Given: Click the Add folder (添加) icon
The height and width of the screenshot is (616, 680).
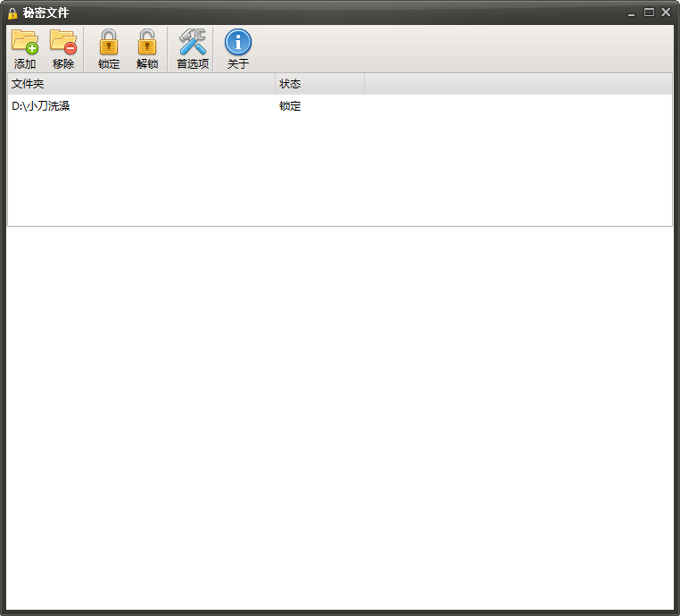Looking at the screenshot, I should (x=25, y=42).
